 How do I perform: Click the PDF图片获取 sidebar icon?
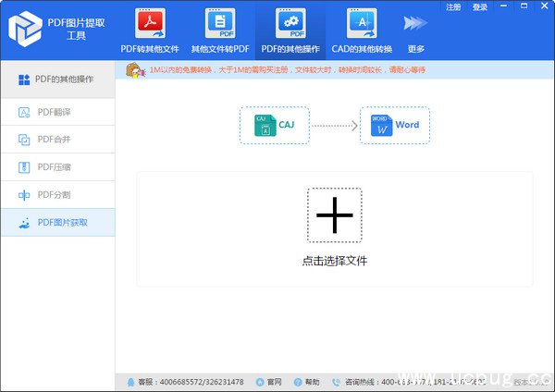point(24,223)
